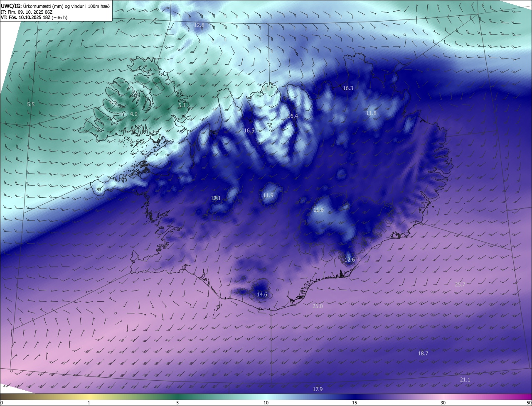Click the 30 tick label on the color scale
The image size is (532, 406).
tap(443, 403)
